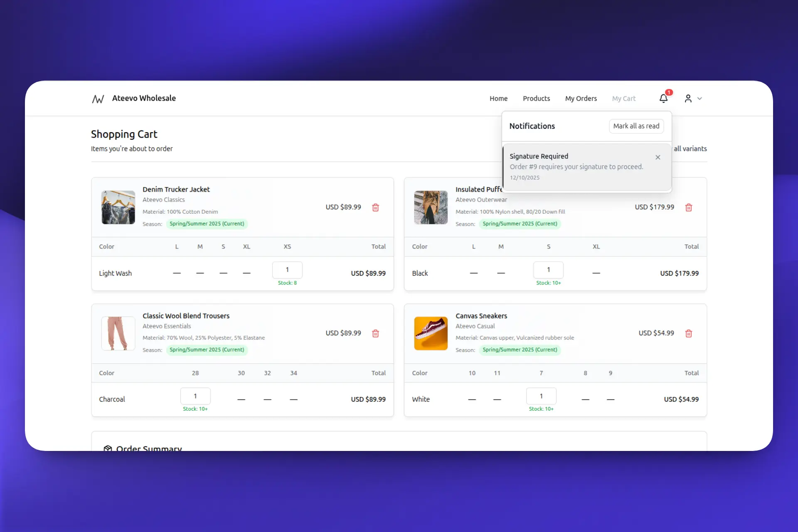
Task: Click the Ateevo Wholesale logo icon
Action: 98,99
